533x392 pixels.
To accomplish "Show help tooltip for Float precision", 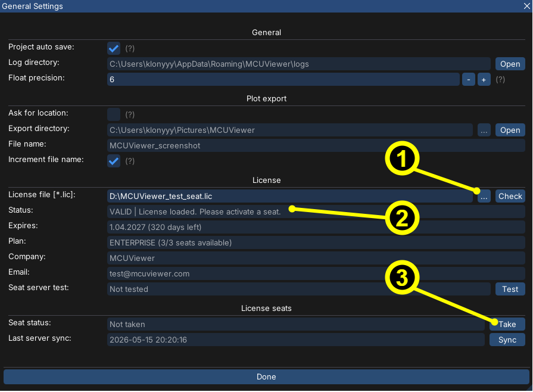I will (500, 80).
